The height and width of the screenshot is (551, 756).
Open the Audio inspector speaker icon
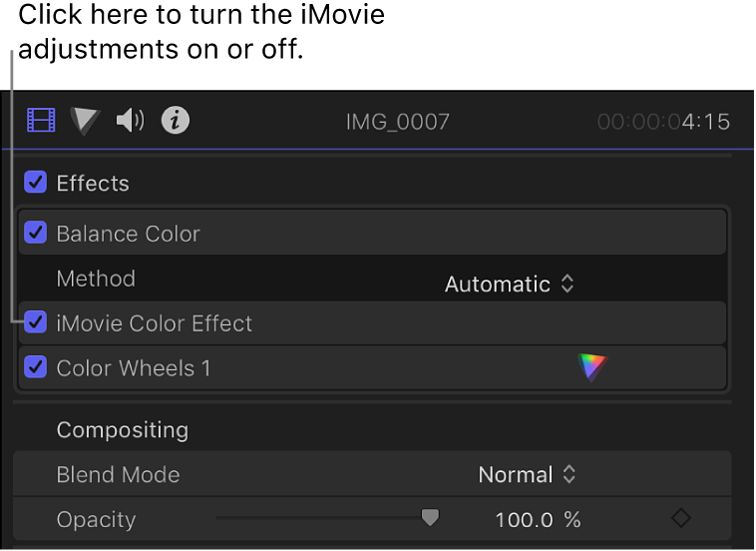coord(130,121)
